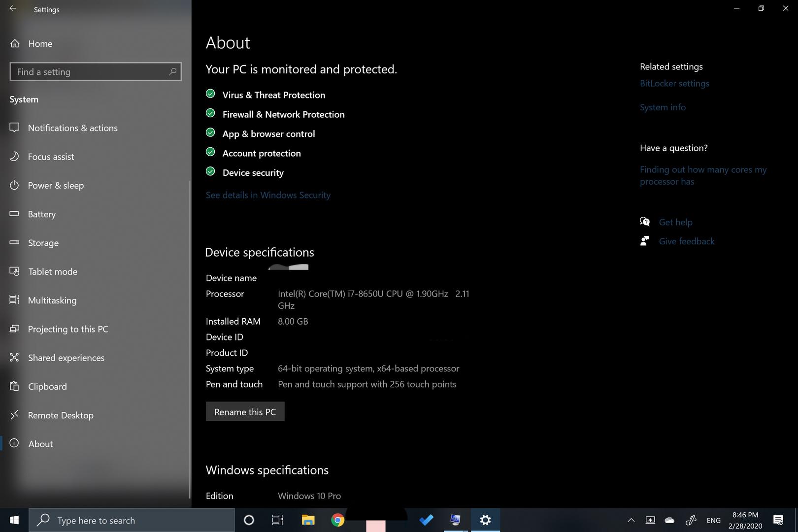Screen dimensions: 798x532
Task: Click the projection tray icon left of OneDrive
Action: 650,520
